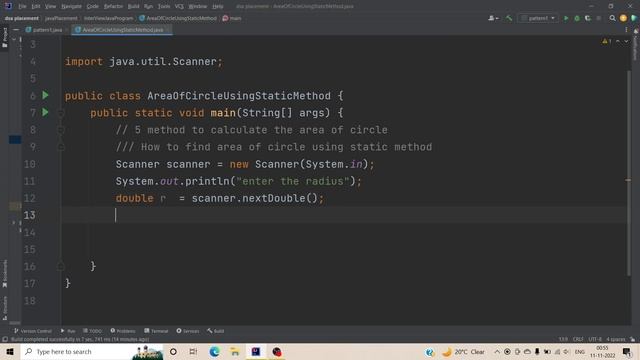Open Problems tool window
This screenshot has height=360, width=640.
pyautogui.click(x=123, y=331)
